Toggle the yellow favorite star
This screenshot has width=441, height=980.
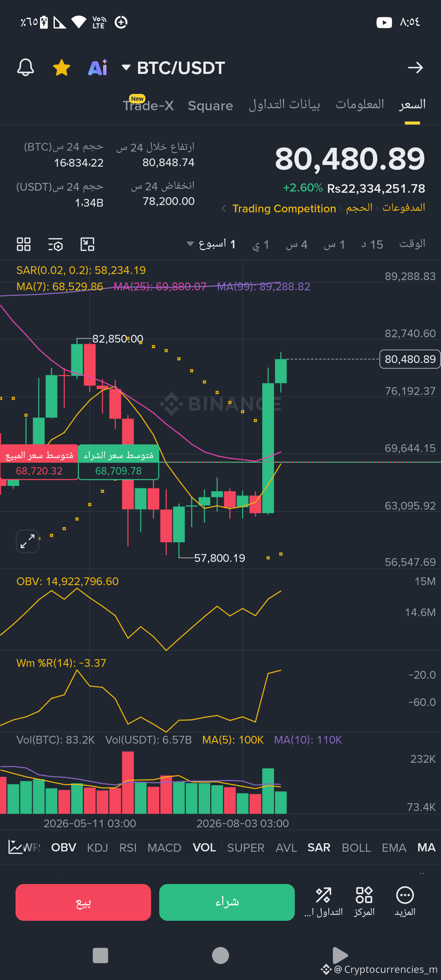click(x=62, y=67)
